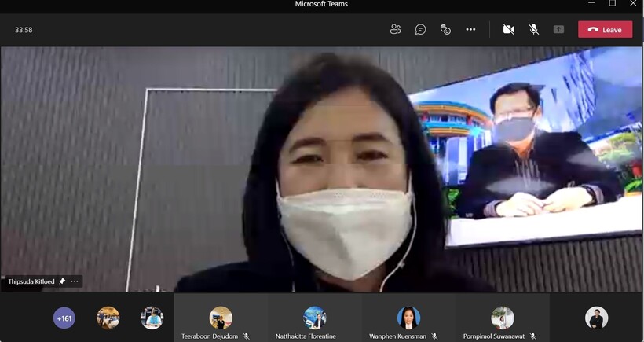Click Wanphen Kuensman participant avatar
Viewport: 644px width, 342px height.
(x=408, y=317)
